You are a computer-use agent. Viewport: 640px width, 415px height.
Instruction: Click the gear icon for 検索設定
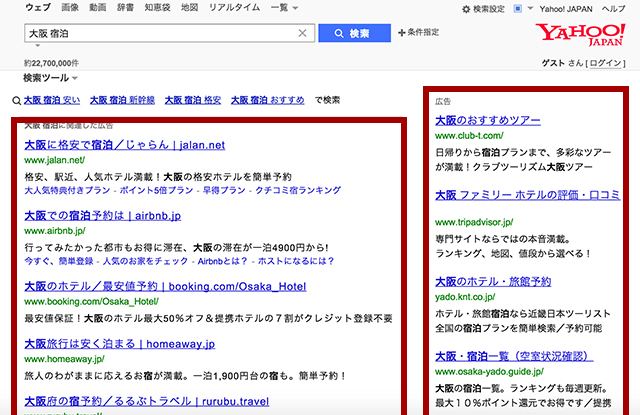pos(466,9)
